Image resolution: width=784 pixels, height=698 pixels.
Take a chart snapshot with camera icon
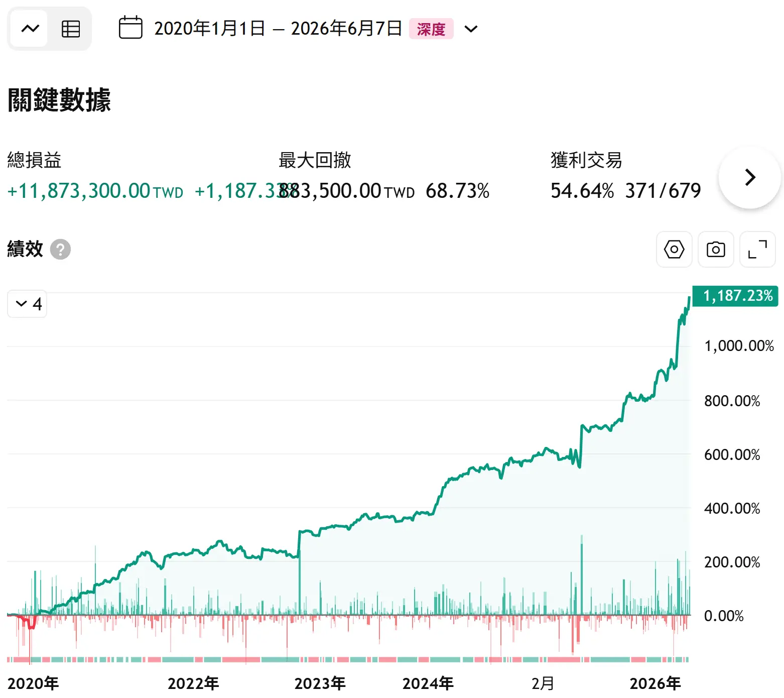[x=716, y=250]
